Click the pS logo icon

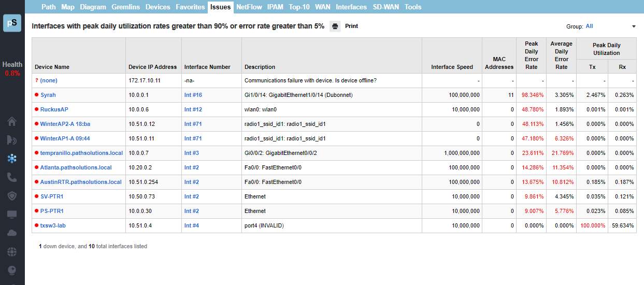pyautogui.click(x=12, y=23)
